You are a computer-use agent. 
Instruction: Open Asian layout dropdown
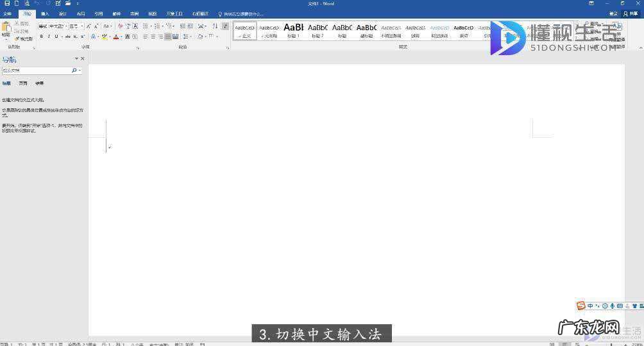coord(201,26)
